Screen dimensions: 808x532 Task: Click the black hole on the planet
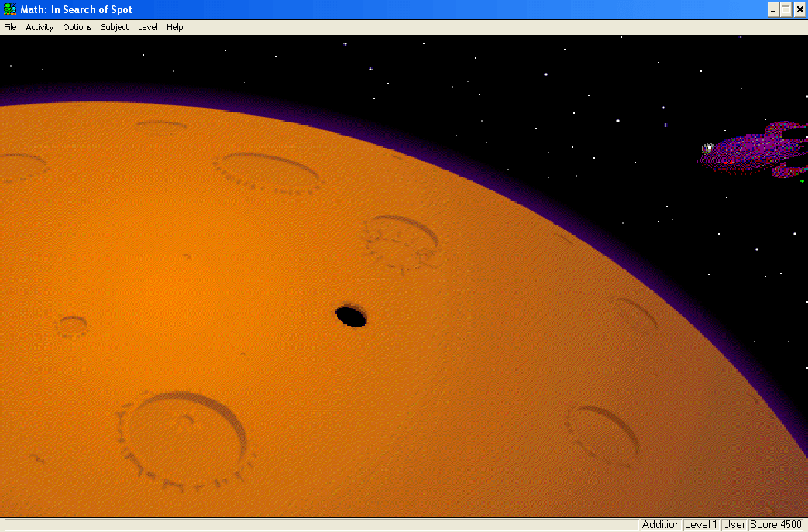(x=351, y=316)
